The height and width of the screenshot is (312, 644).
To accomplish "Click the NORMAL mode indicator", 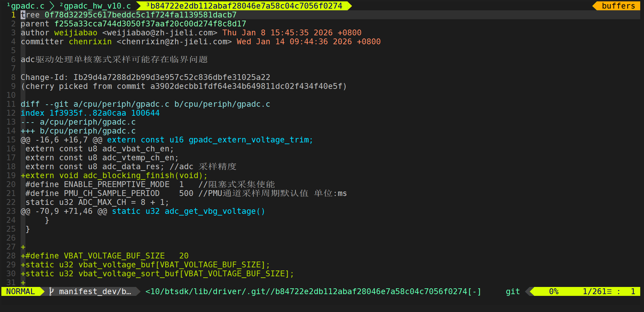I will pos(21,291).
